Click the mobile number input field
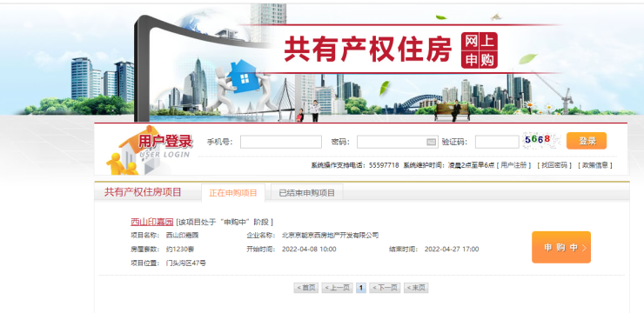 click(281, 142)
